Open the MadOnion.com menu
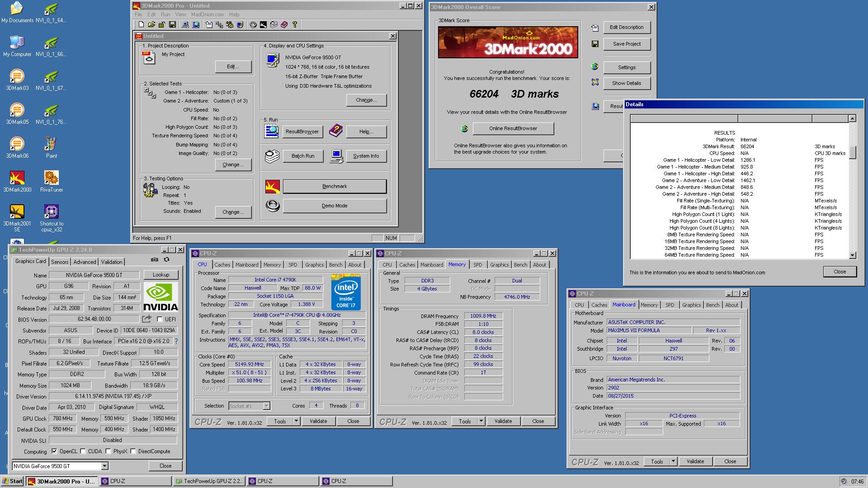Viewport: 868px width, 488px height. [208, 14]
